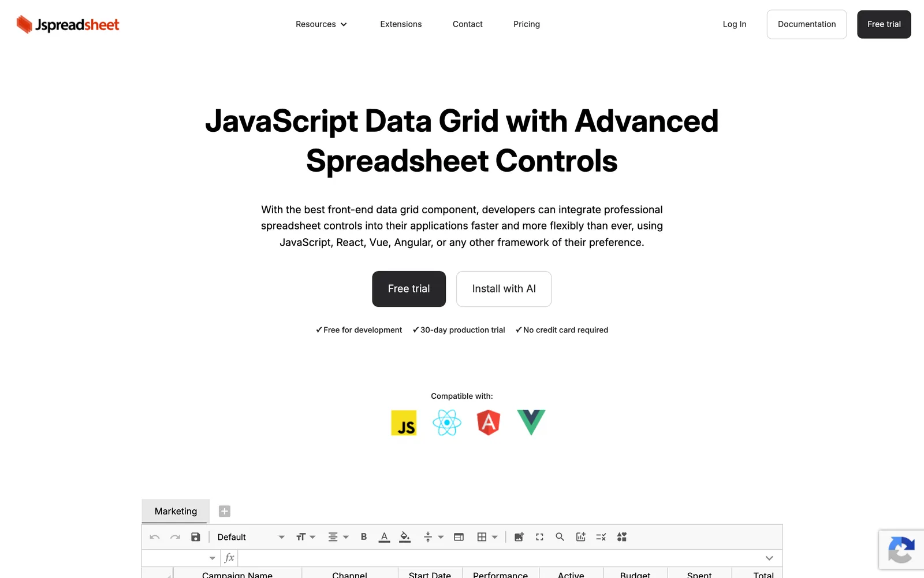
Task: Open the font color picker
Action: (x=384, y=537)
